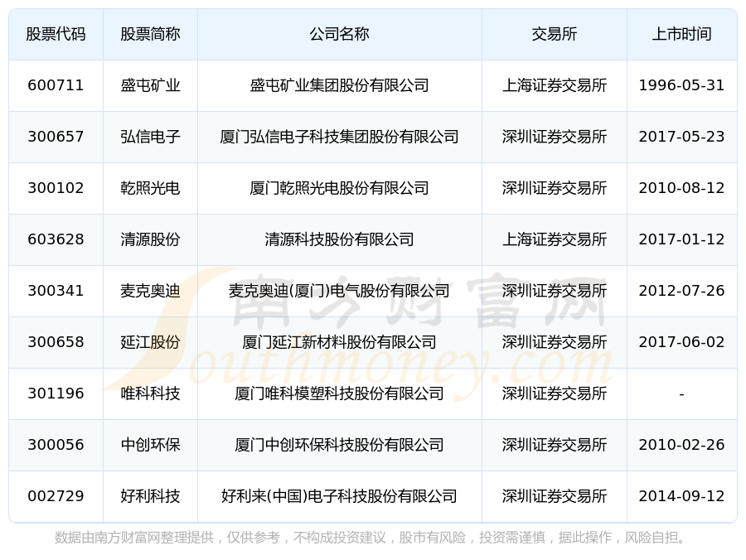Click the 上市时间 column header
Viewport: 746px width, 560px height.
(682, 34)
